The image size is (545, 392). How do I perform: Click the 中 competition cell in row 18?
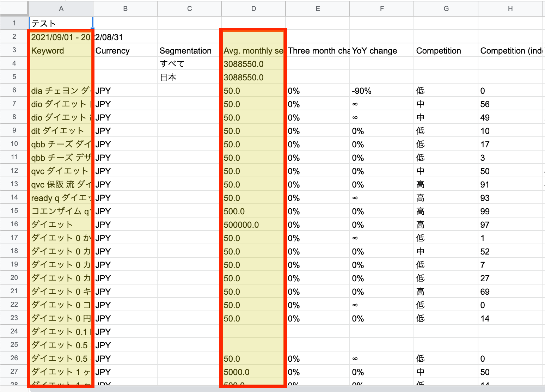pos(446,251)
